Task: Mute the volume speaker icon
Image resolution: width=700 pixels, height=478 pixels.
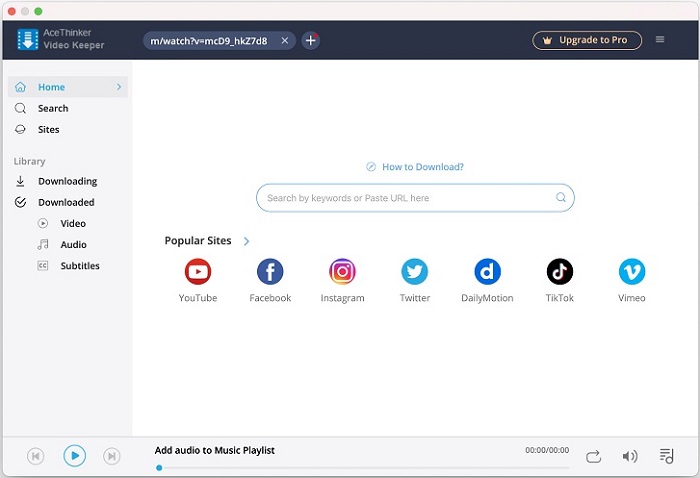Action: 629,456
